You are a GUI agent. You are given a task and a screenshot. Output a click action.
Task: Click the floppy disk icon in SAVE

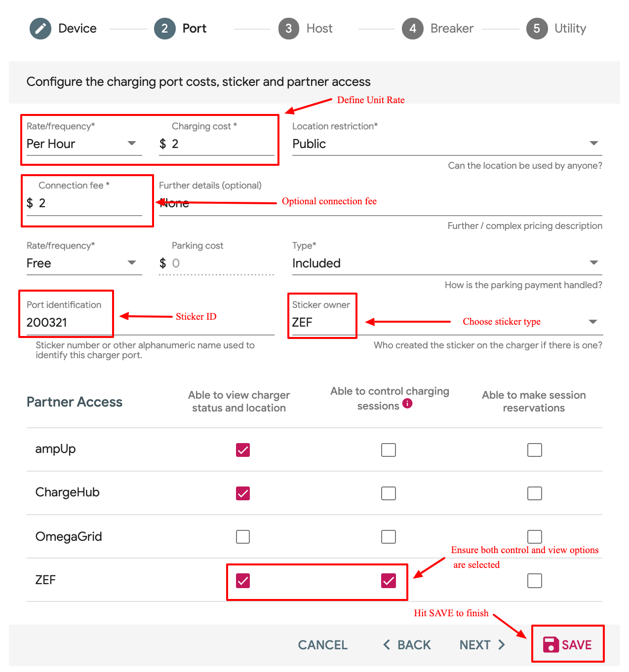point(550,644)
